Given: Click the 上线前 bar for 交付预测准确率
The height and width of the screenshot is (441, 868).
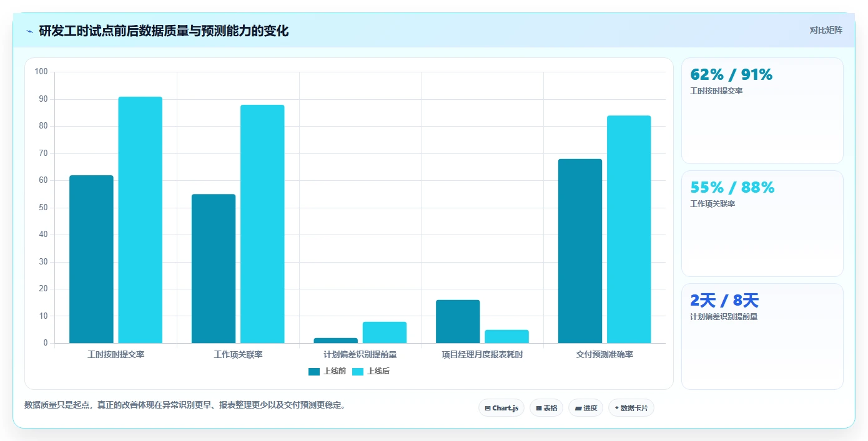Looking at the screenshot, I should tap(580, 251).
